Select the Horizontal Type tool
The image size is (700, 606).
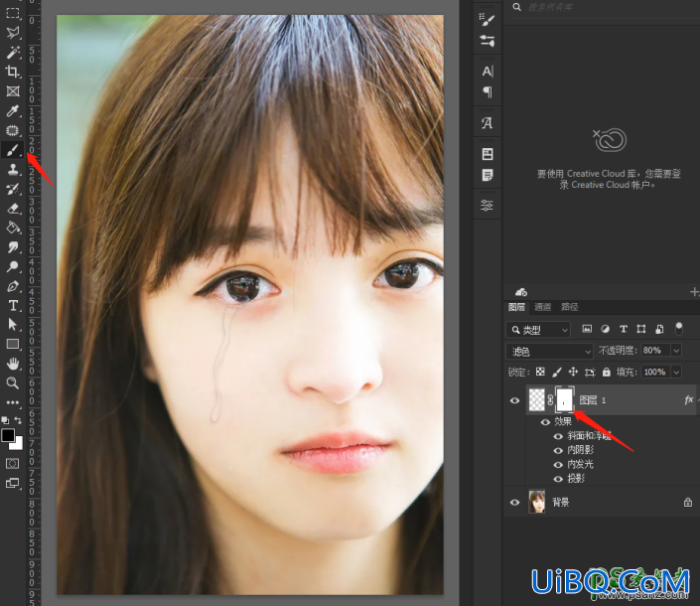tap(13, 306)
